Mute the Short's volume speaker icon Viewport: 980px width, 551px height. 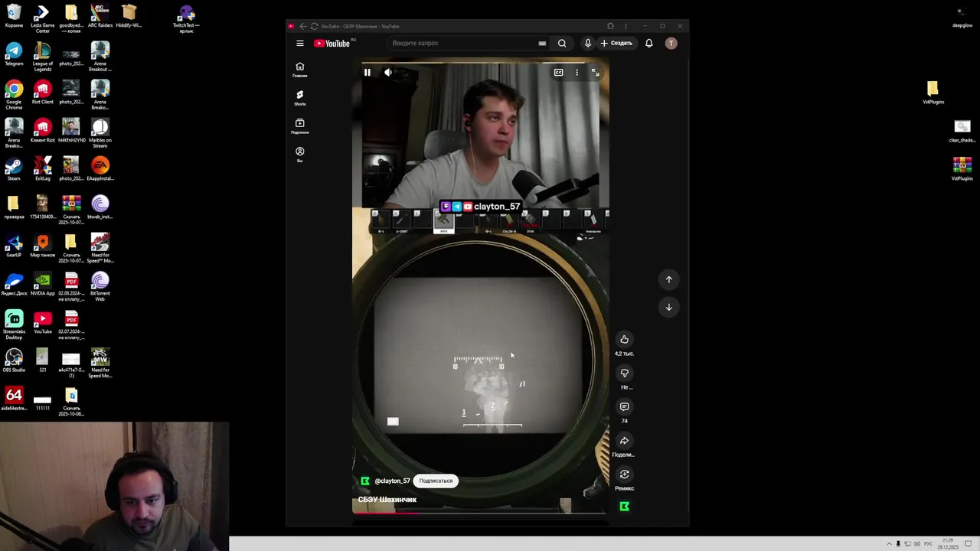click(x=388, y=73)
